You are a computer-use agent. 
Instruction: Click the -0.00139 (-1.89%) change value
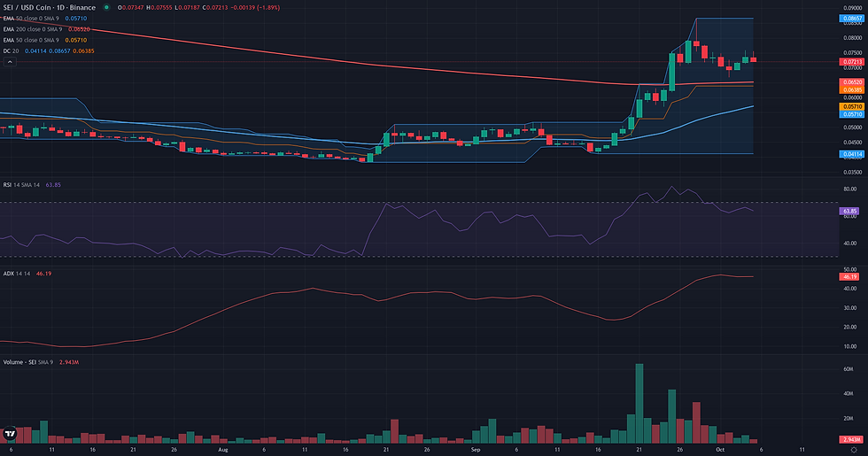(256, 8)
